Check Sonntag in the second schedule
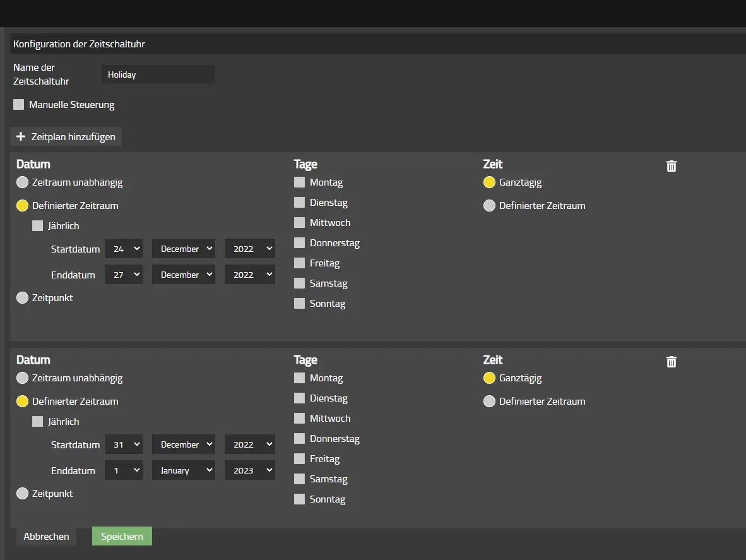This screenshot has height=560, width=746. point(299,499)
